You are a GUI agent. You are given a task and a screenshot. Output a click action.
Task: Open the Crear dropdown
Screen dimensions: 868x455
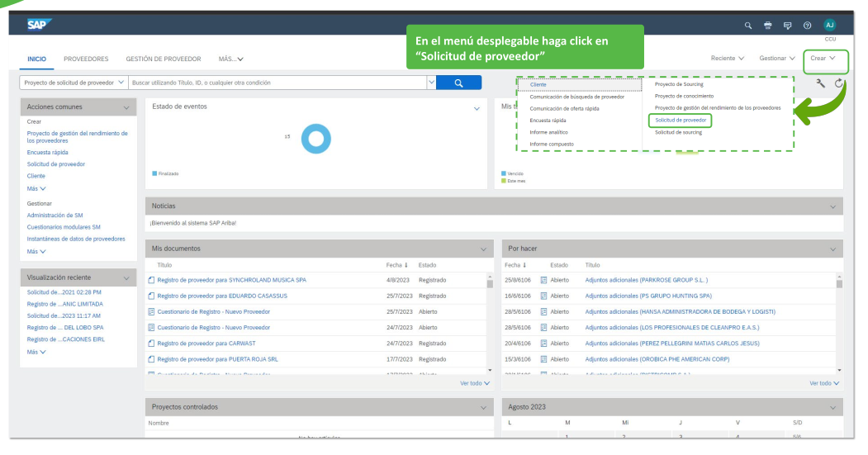[x=823, y=58]
